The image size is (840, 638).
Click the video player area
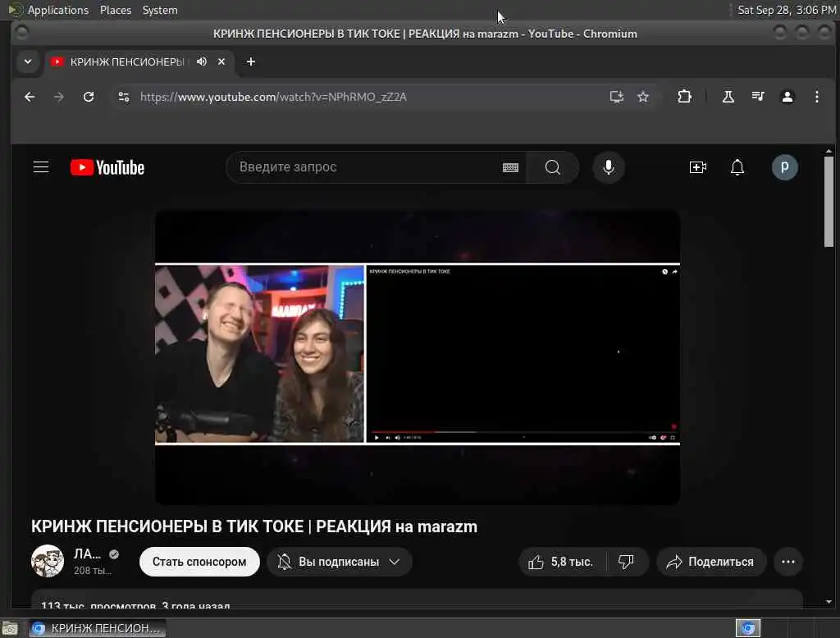[x=418, y=357]
